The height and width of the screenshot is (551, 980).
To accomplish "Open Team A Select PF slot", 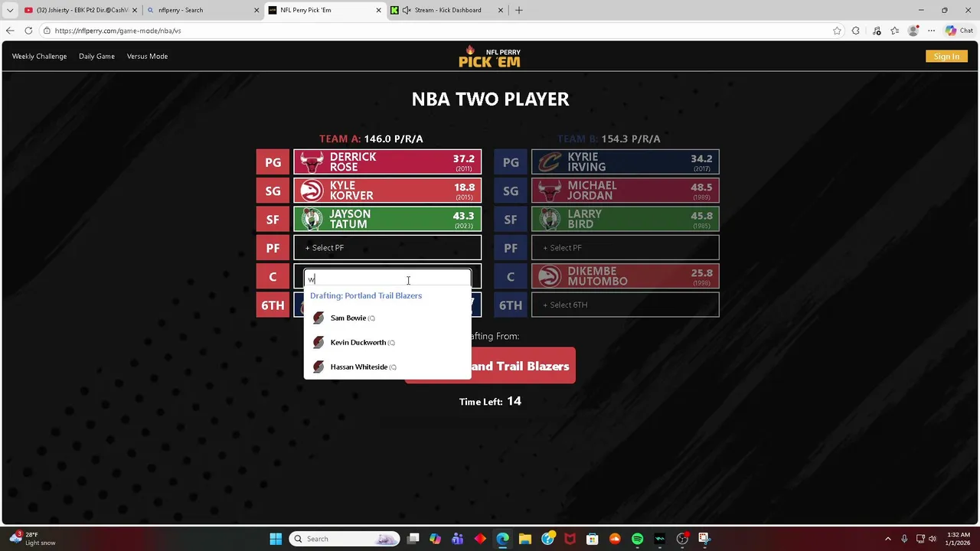I will pos(387,248).
